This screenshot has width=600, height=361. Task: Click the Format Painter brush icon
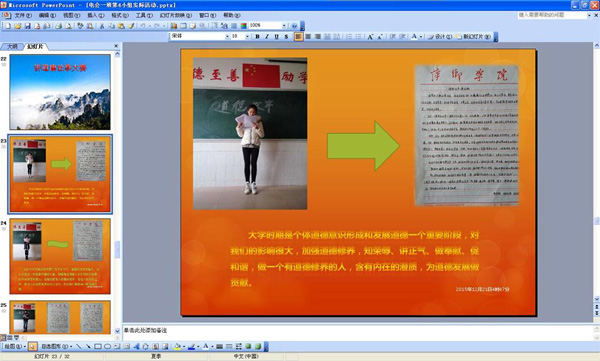[x=131, y=26]
